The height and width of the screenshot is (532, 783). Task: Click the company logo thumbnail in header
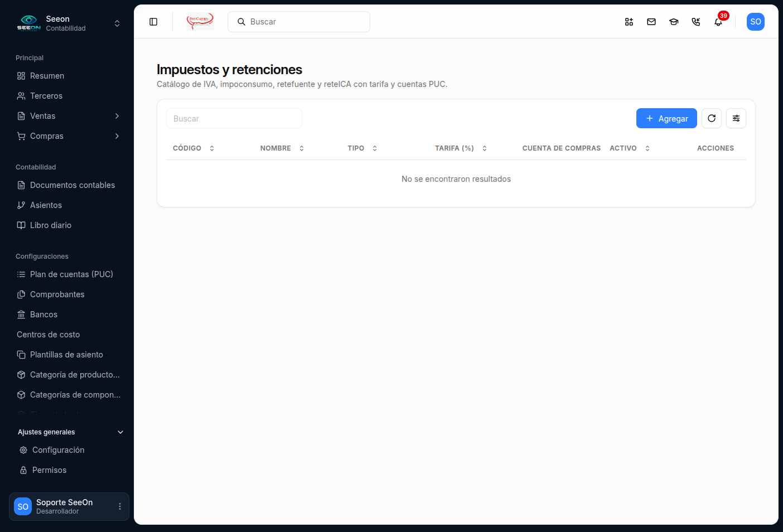(x=200, y=22)
